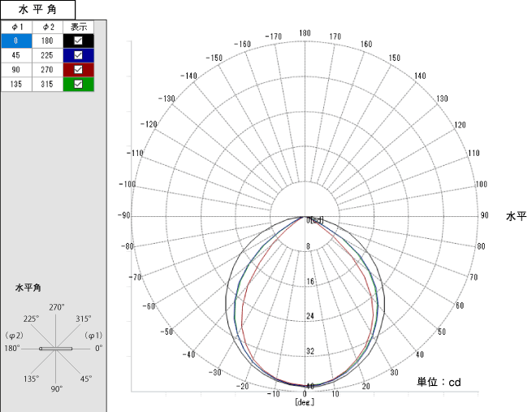The height and width of the screenshot is (412, 532).
Task: Click the 180 label atop polar chart
Action: pos(305,33)
